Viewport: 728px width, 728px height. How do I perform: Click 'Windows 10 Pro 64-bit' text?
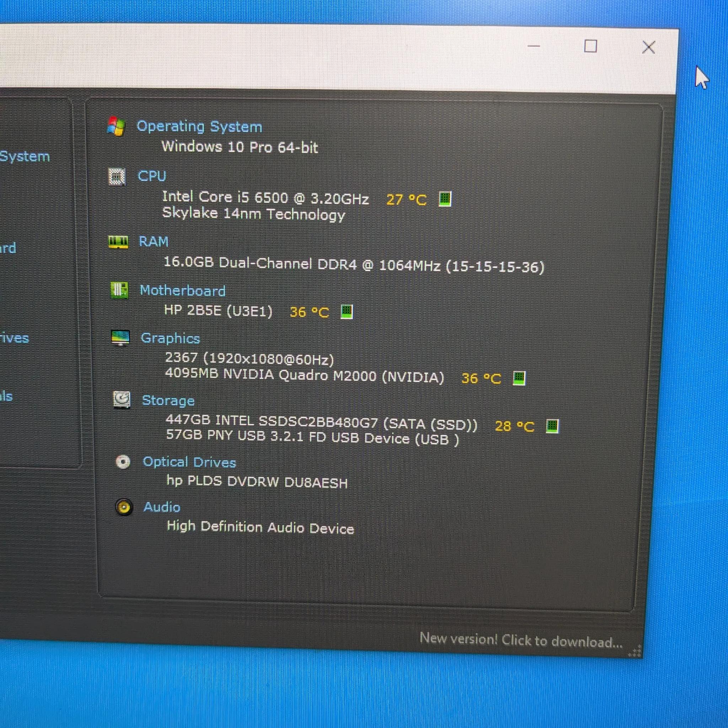tap(240, 146)
